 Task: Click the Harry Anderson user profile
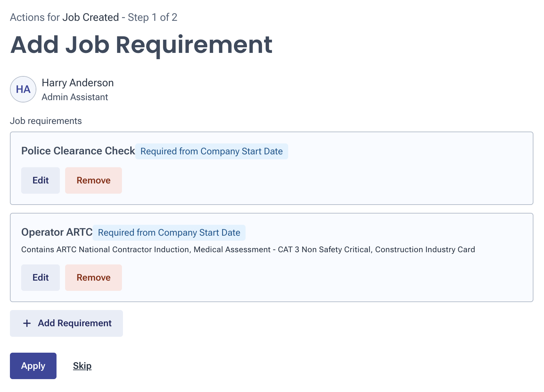coord(77,83)
